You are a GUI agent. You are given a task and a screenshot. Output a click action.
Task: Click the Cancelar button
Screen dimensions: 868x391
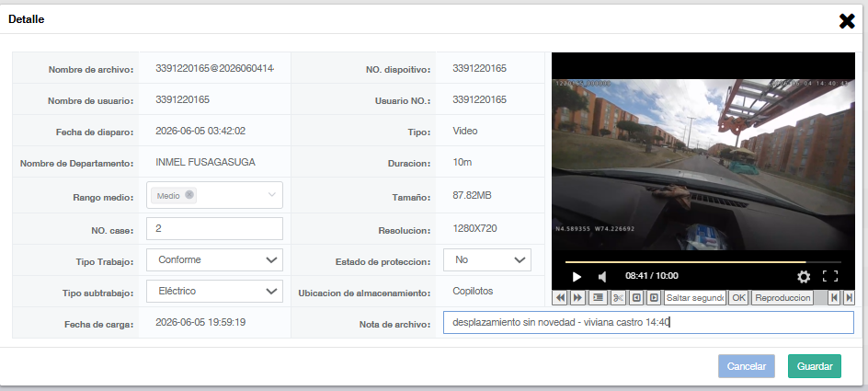pos(747,366)
